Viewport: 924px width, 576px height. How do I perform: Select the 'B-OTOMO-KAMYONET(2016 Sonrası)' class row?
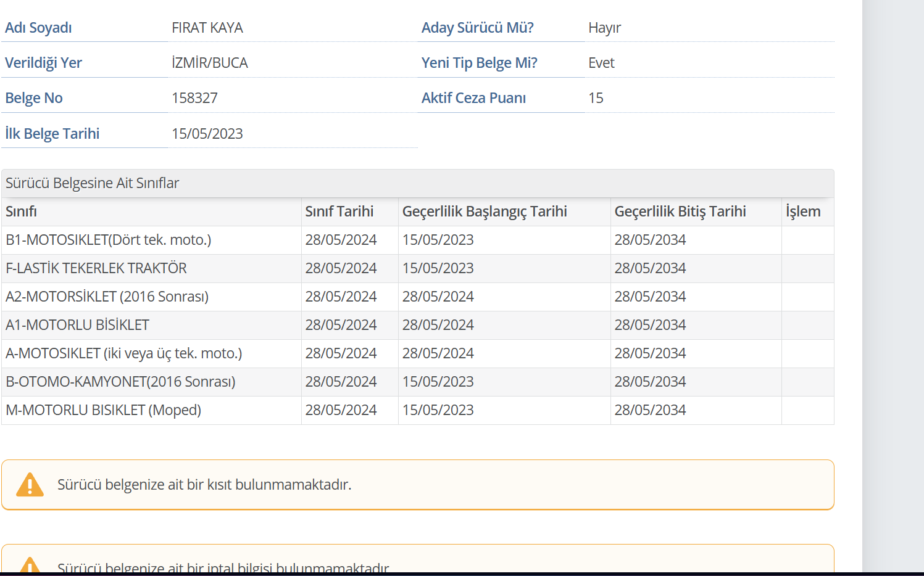tap(418, 382)
